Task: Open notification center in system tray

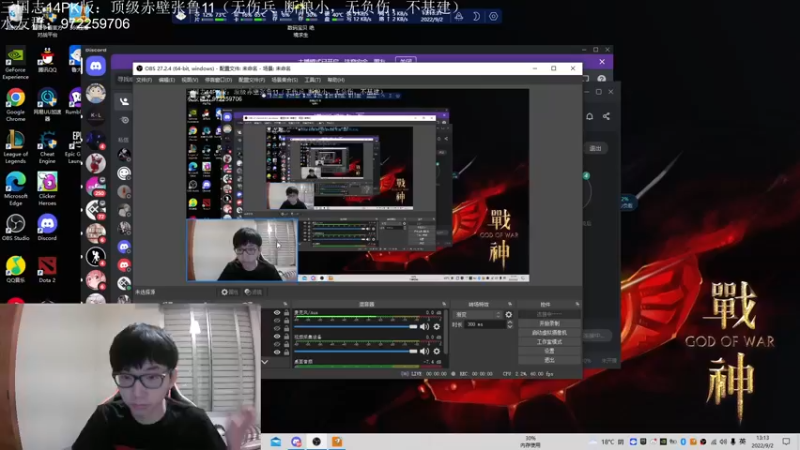Action: coord(786,441)
